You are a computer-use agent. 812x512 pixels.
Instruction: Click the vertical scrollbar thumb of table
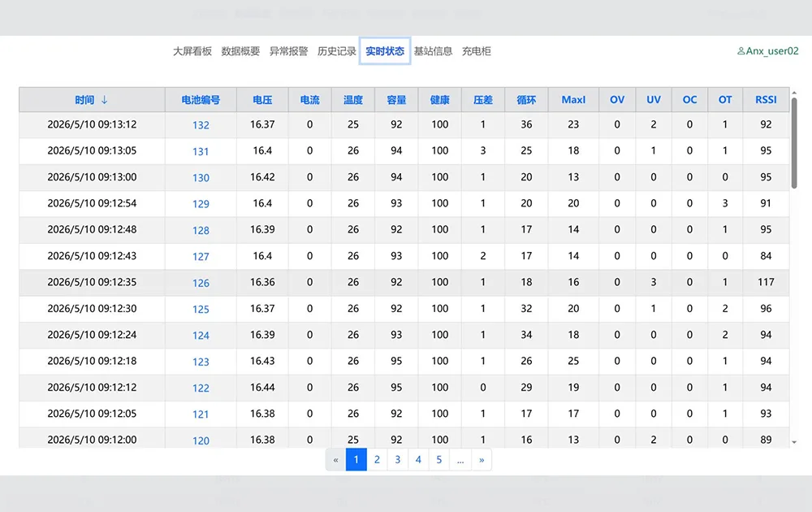point(794,143)
